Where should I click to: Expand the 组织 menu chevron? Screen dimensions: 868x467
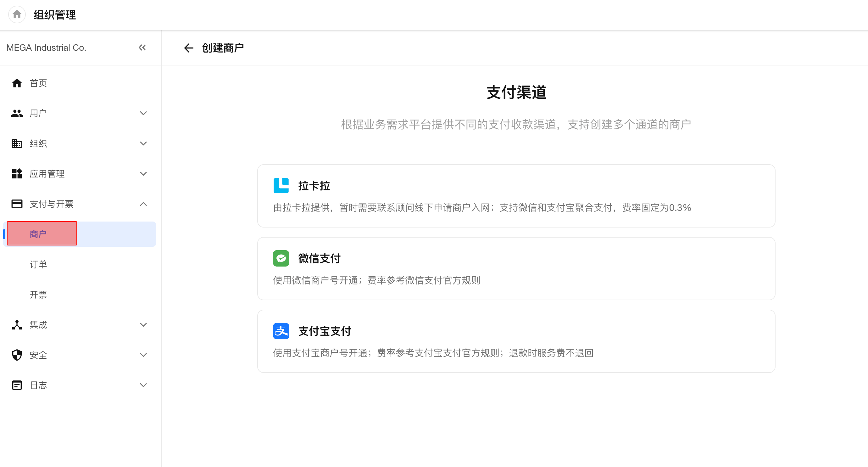(143, 143)
